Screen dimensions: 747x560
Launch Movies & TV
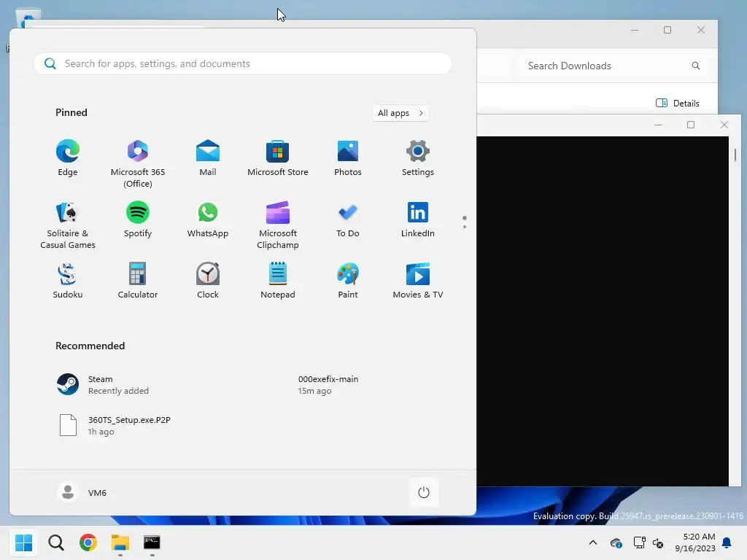pos(418,281)
